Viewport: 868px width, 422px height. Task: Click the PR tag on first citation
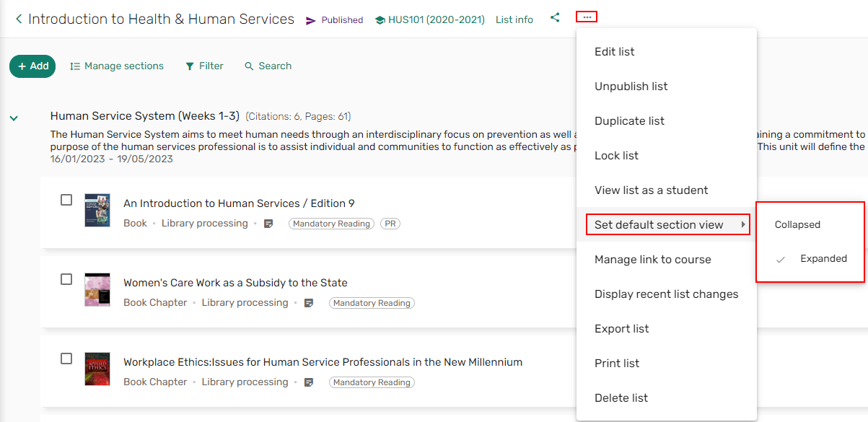click(x=390, y=224)
